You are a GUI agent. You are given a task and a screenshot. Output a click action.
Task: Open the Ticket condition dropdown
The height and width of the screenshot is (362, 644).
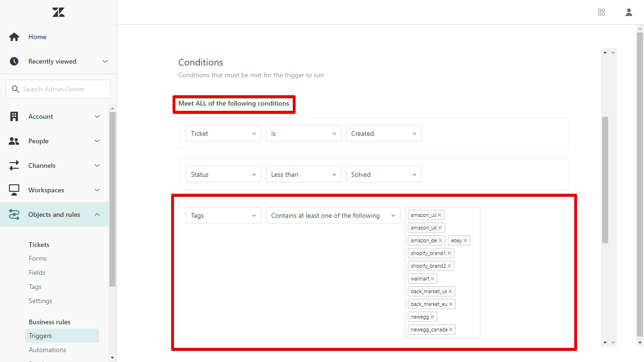pyautogui.click(x=223, y=133)
